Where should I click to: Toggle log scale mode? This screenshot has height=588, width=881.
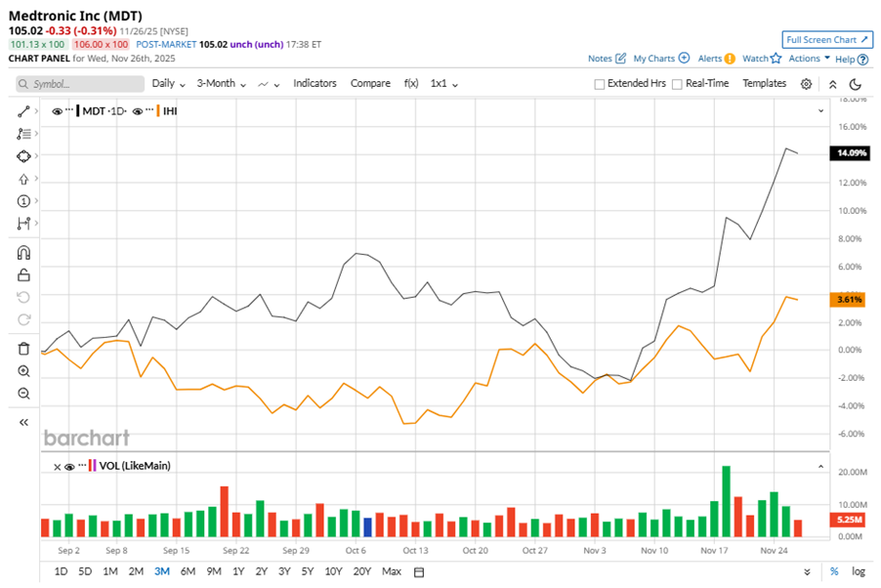858,571
